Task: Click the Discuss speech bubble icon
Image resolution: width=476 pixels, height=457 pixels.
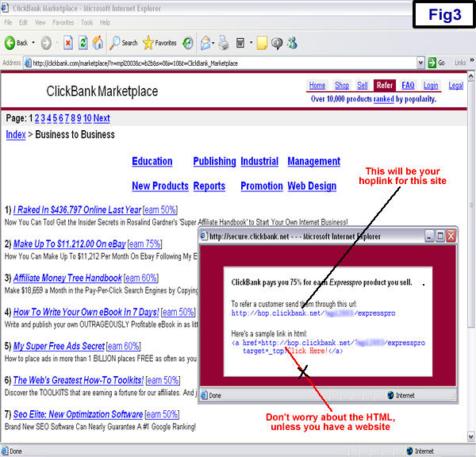Action: (x=277, y=43)
